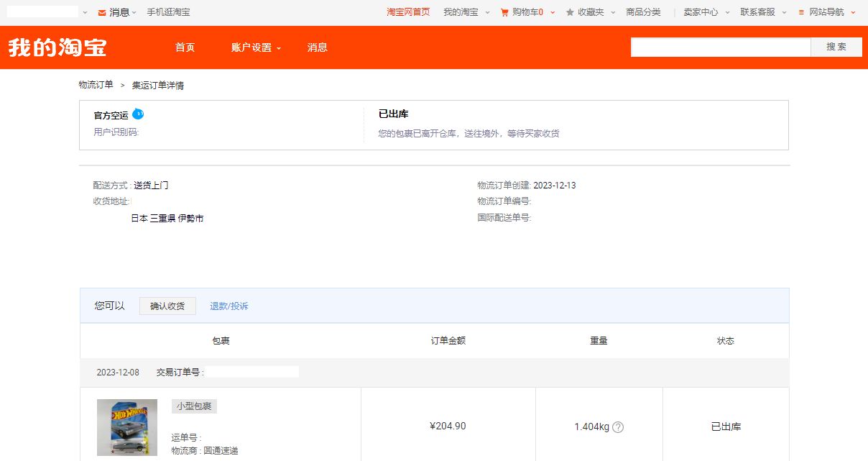868x461 pixels.
Task: Expand the 我的淘宝 dropdown arrow
Action: click(x=487, y=12)
